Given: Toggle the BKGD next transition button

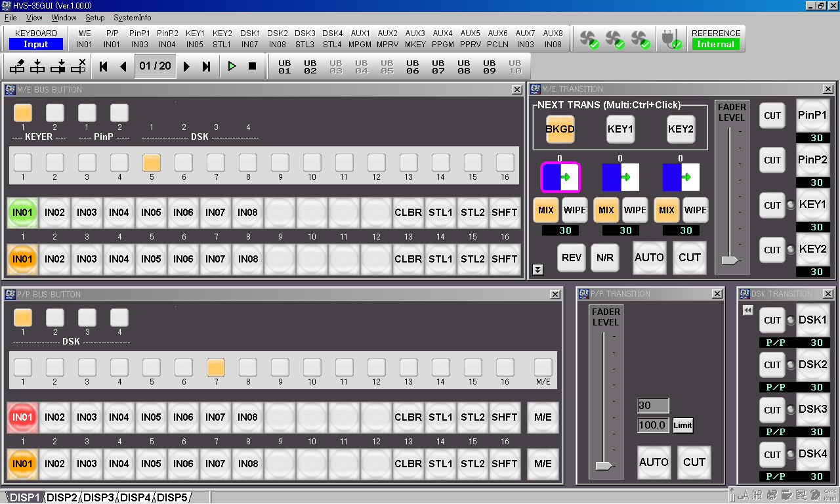Looking at the screenshot, I should [560, 129].
